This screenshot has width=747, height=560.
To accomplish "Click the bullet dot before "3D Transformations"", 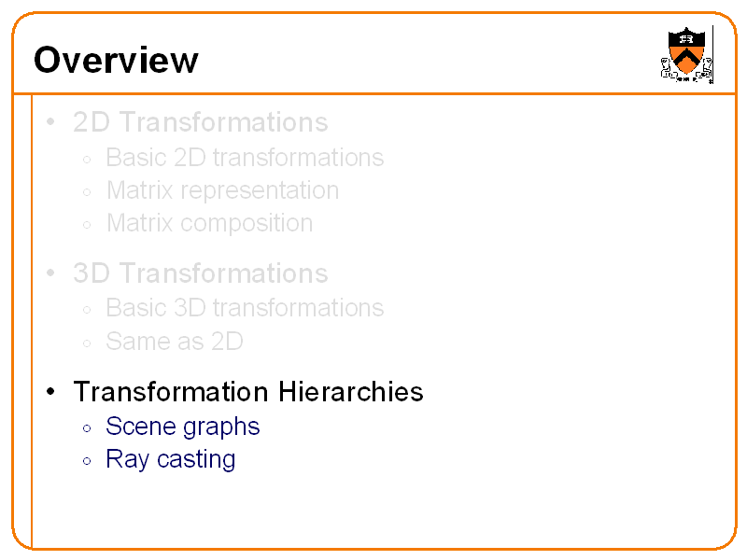I will 52,274.
